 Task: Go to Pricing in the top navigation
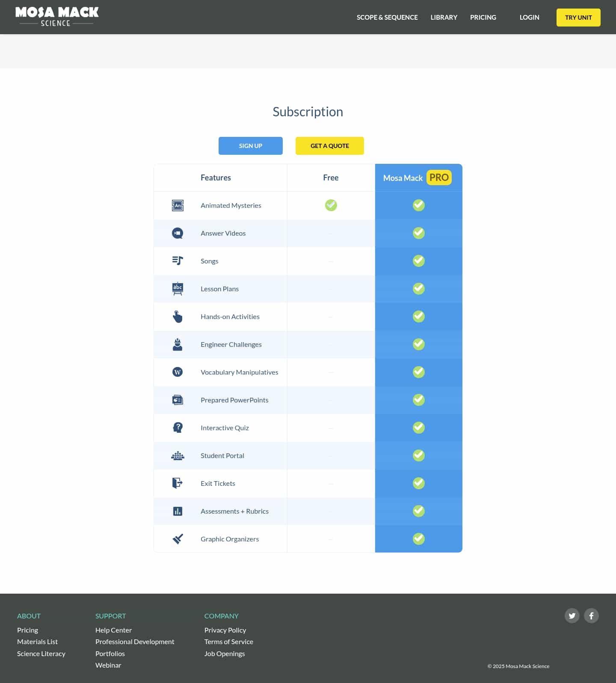pyautogui.click(x=483, y=18)
